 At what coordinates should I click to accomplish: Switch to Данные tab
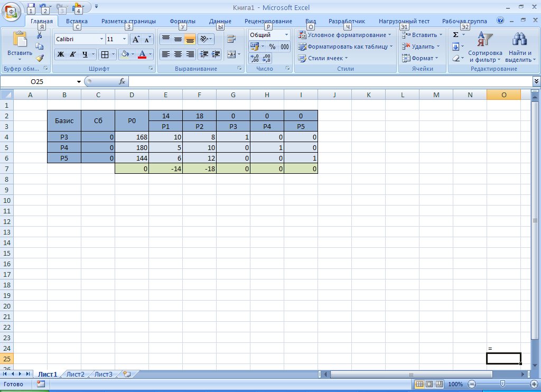(220, 21)
